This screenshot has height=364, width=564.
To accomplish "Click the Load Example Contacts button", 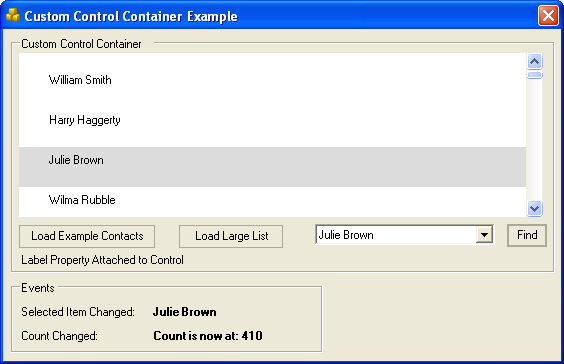I will tap(87, 236).
